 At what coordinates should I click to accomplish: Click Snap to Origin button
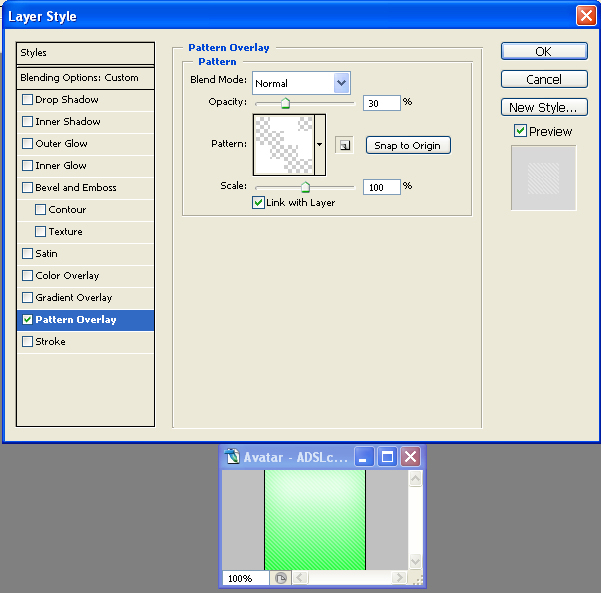coord(408,145)
